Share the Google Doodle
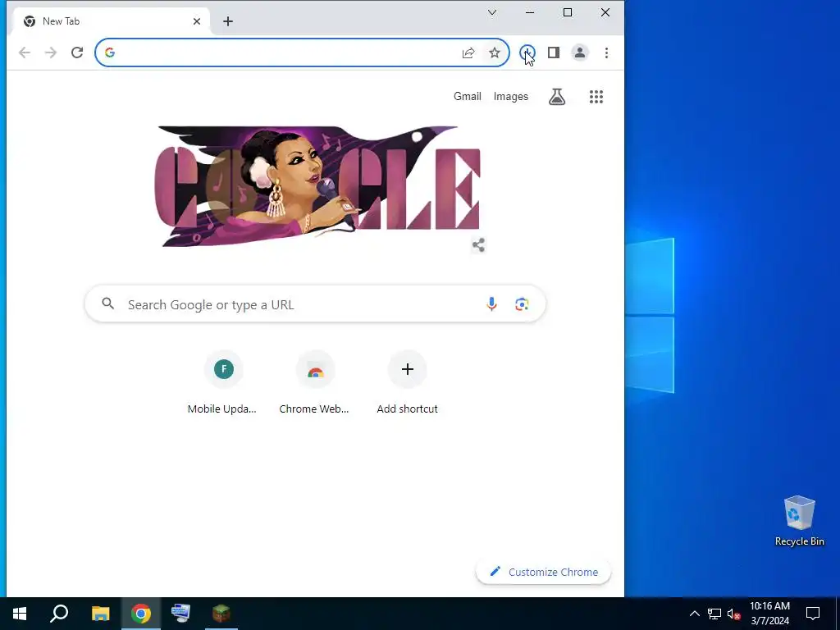The width and height of the screenshot is (840, 630). point(478,245)
